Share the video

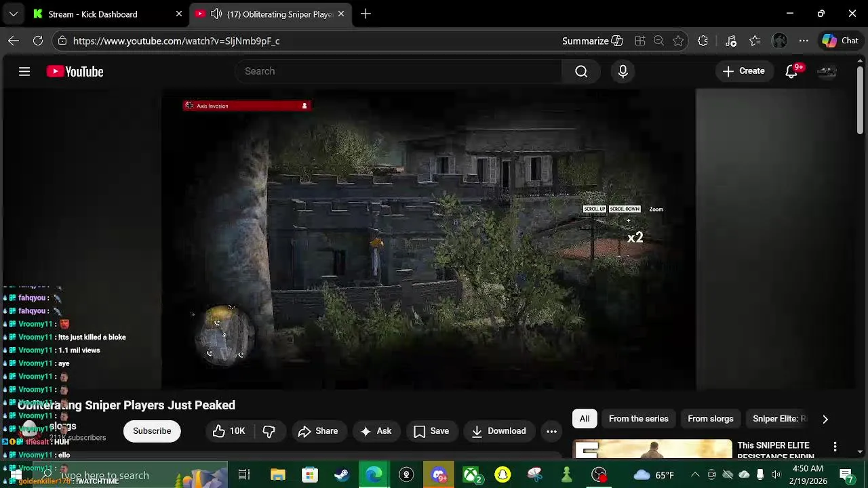(x=317, y=431)
